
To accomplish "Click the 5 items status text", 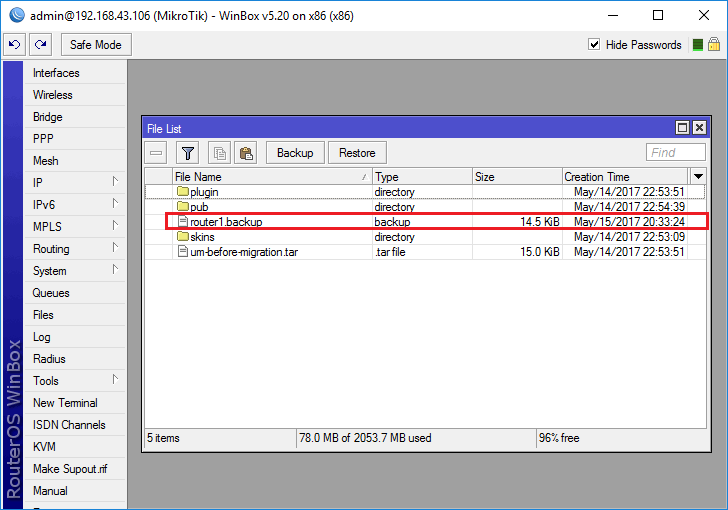I will [x=163, y=438].
